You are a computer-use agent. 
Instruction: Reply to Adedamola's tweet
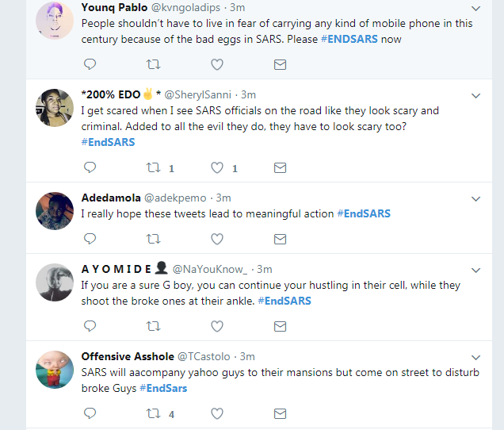pyautogui.click(x=90, y=238)
